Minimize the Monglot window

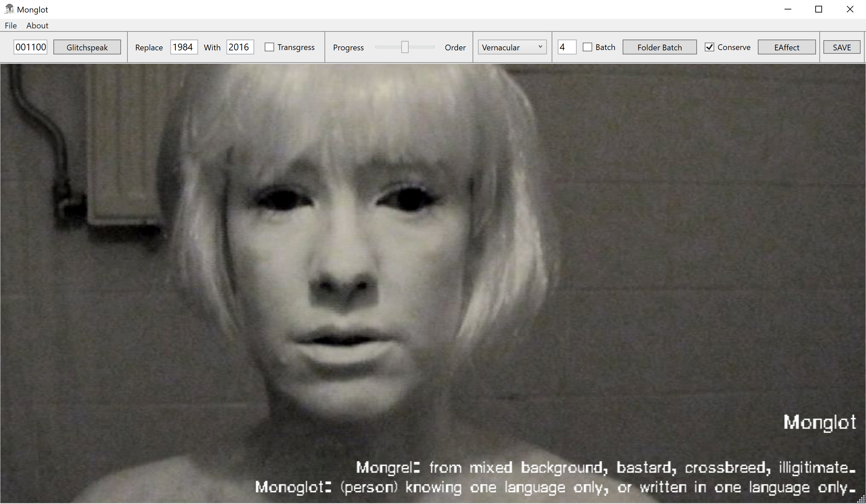[788, 9]
